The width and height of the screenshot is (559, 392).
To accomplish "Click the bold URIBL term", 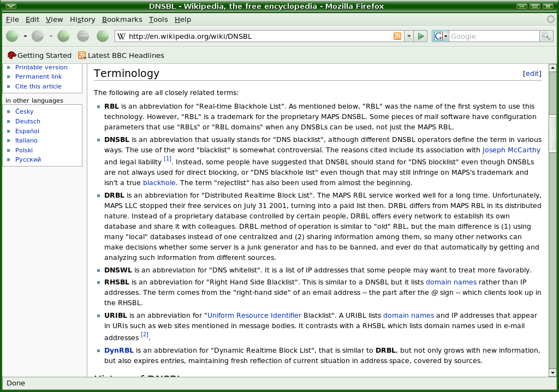I will click(116, 316).
